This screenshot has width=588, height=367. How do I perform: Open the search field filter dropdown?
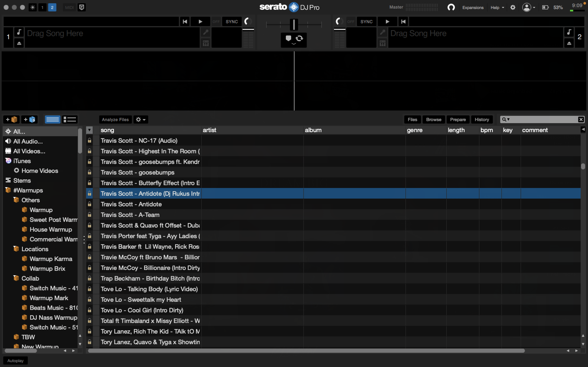[x=506, y=119]
